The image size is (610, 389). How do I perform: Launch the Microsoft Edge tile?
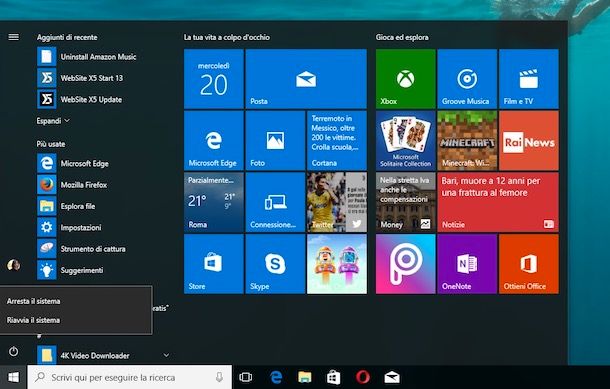click(x=214, y=140)
